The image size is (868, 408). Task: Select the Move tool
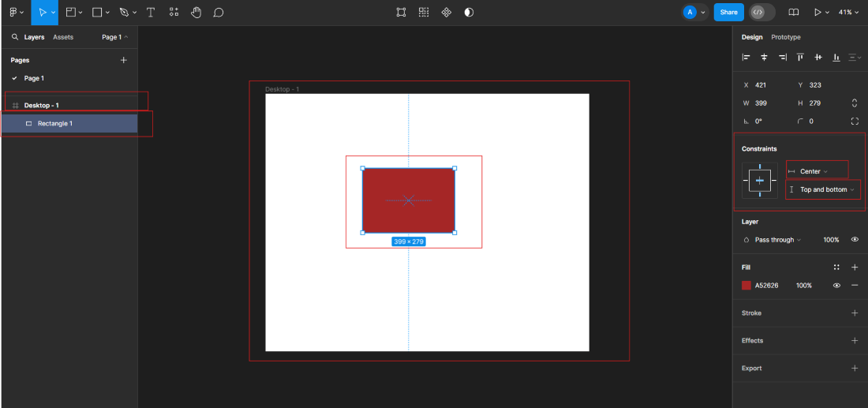42,12
